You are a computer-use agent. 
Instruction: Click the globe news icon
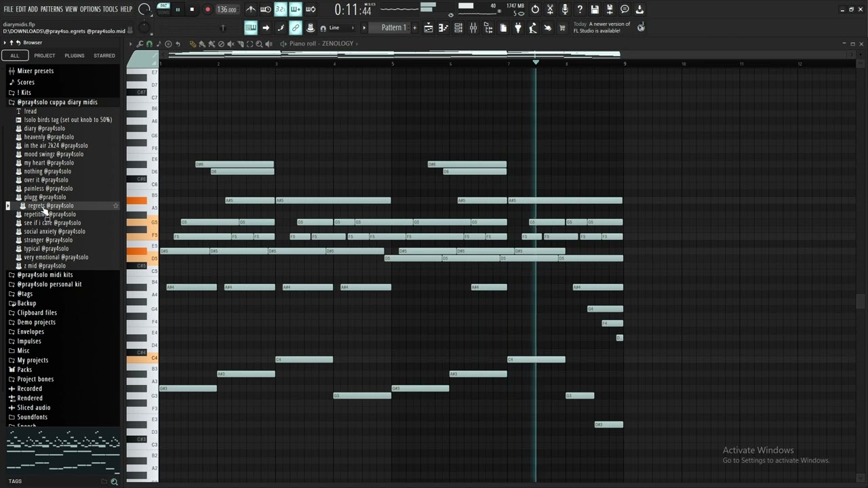(642, 28)
